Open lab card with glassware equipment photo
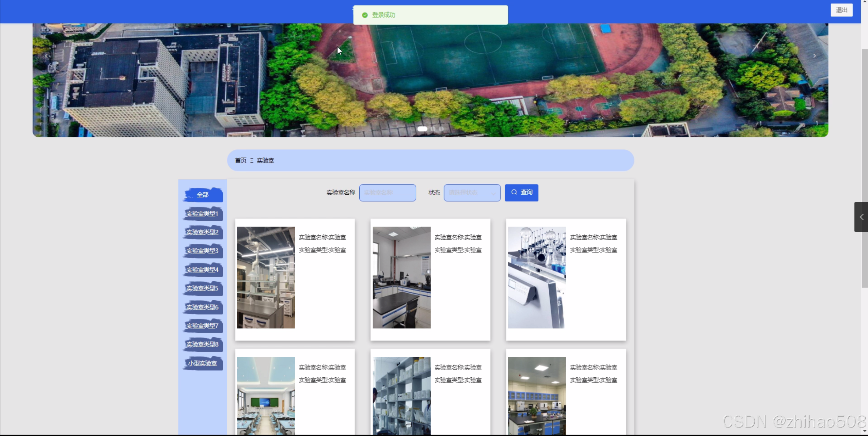The image size is (868, 436). (536, 277)
